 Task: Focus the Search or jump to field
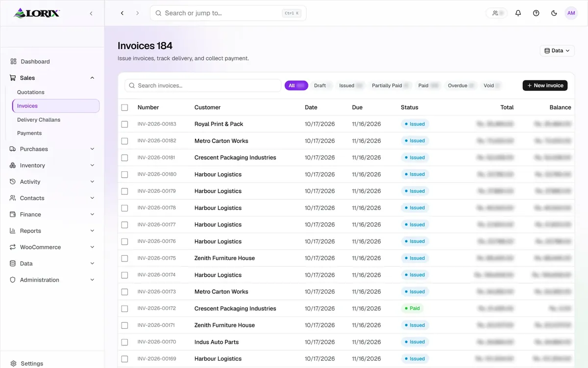click(228, 13)
